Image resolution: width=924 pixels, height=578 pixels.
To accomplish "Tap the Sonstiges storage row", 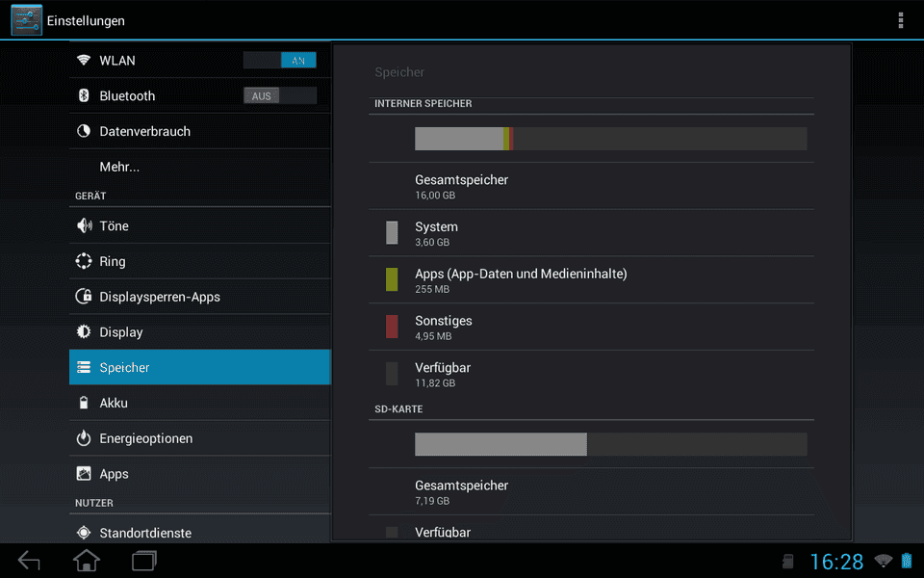I will tap(591, 328).
